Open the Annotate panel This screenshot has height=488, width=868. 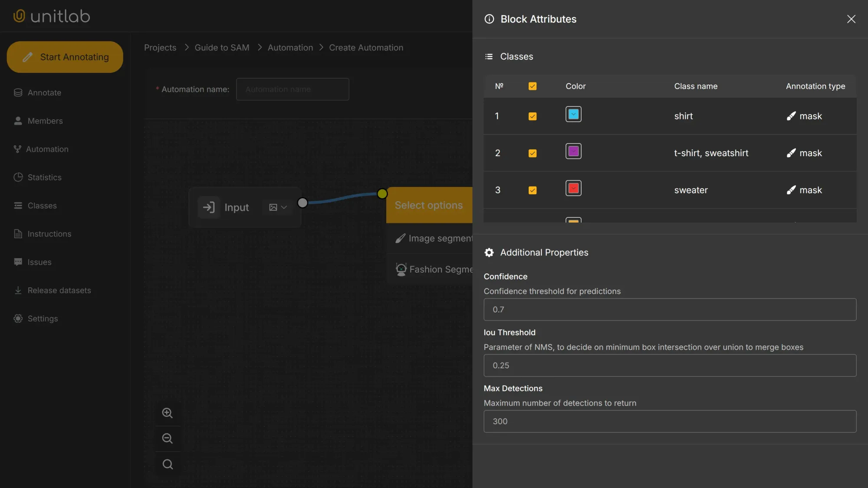click(44, 92)
